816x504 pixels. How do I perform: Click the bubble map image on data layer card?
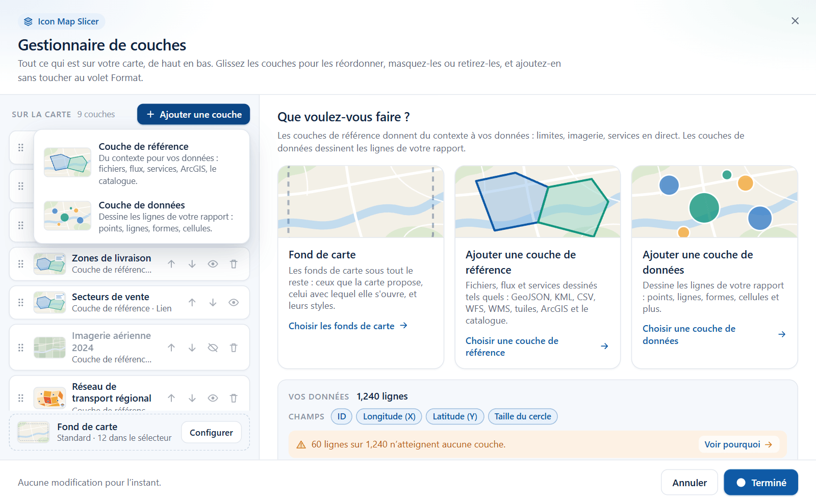(x=715, y=201)
